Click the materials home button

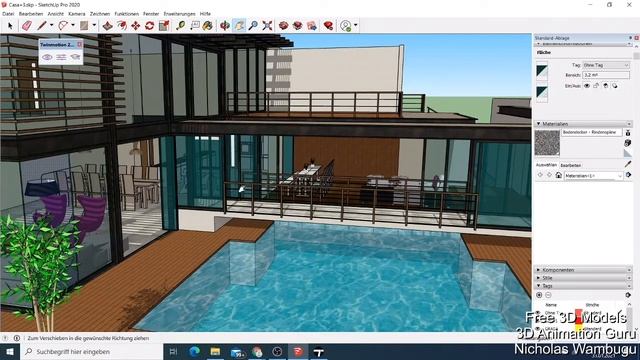coord(558,176)
